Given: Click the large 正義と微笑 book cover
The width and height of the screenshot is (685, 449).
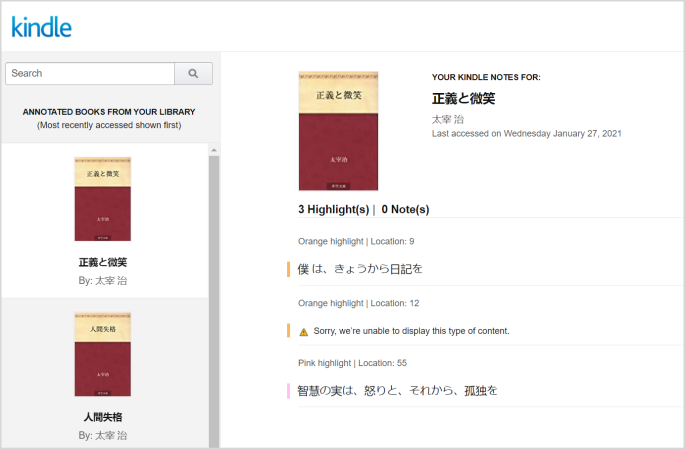Looking at the screenshot, I should (338, 131).
